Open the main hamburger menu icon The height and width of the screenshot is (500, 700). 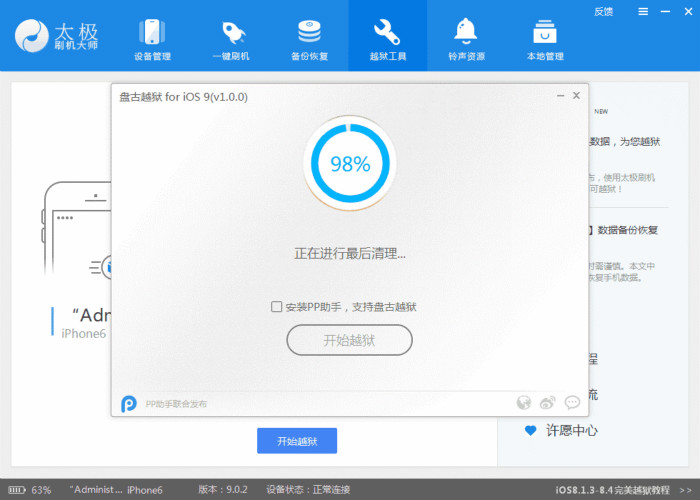coord(643,12)
